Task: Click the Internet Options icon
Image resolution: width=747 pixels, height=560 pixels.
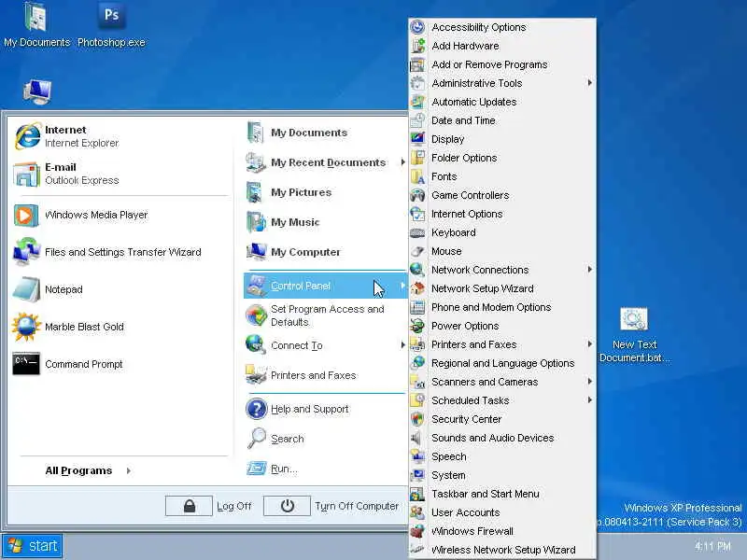Action: click(417, 214)
